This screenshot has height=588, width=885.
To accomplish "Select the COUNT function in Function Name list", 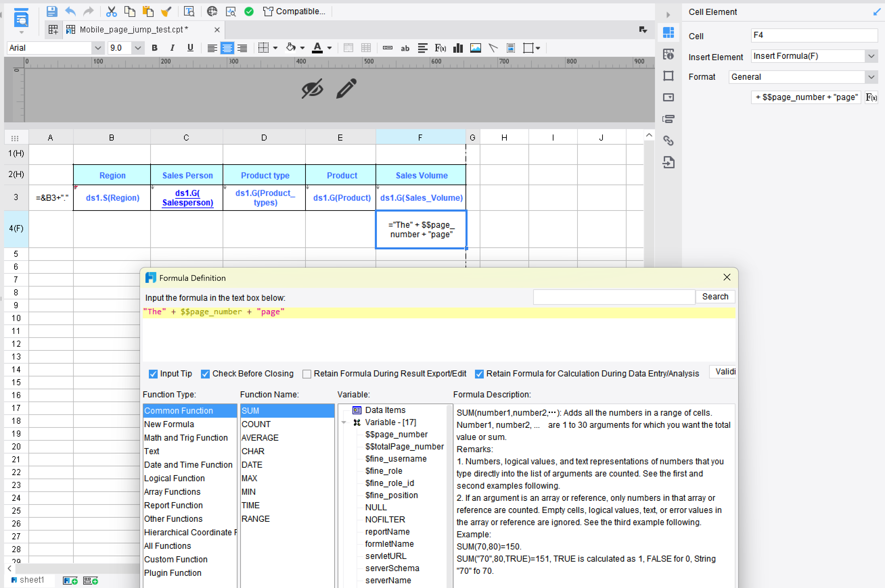I will [256, 424].
